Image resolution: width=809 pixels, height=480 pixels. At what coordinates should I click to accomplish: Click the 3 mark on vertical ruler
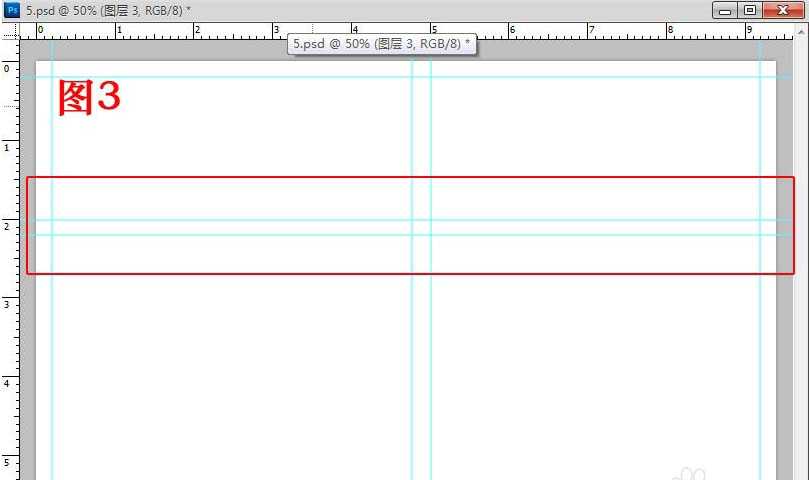click(8, 304)
